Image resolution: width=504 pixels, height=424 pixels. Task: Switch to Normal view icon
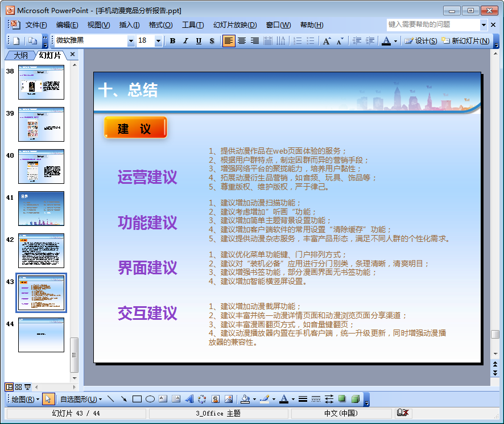coord(9,387)
